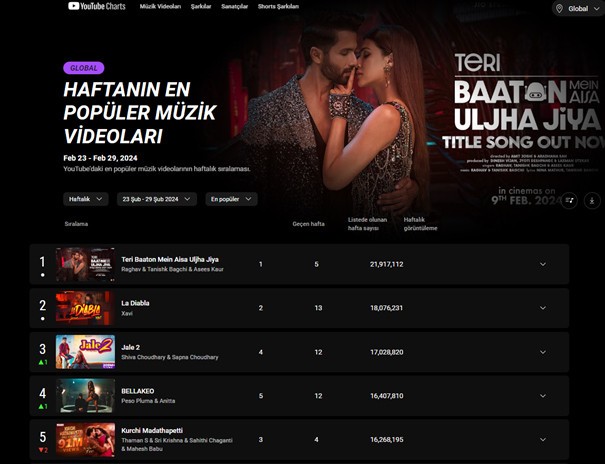This screenshot has width=605, height=464.
Task: Click the view count 17,028,820
Action: pyautogui.click(x=387, y=352)
